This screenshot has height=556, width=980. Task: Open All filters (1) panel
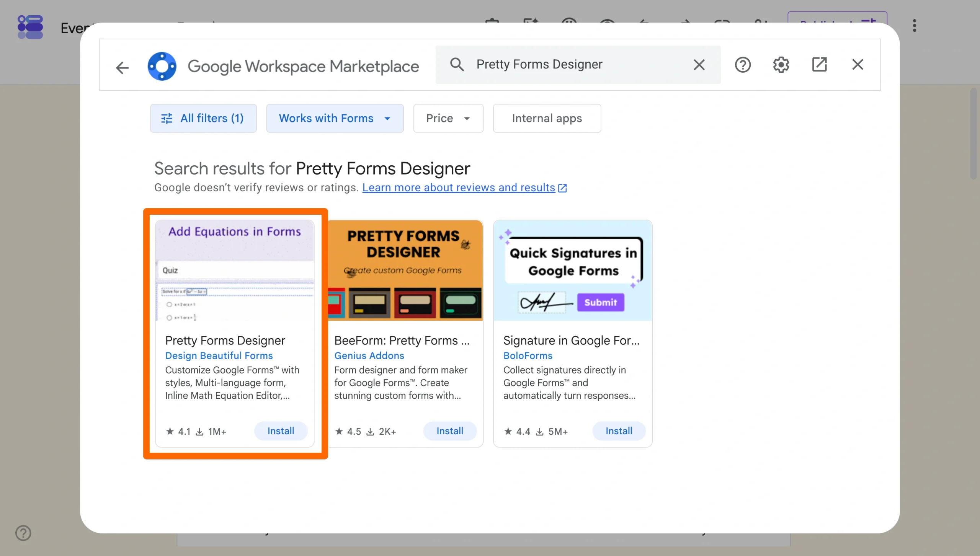click(203, 118)
